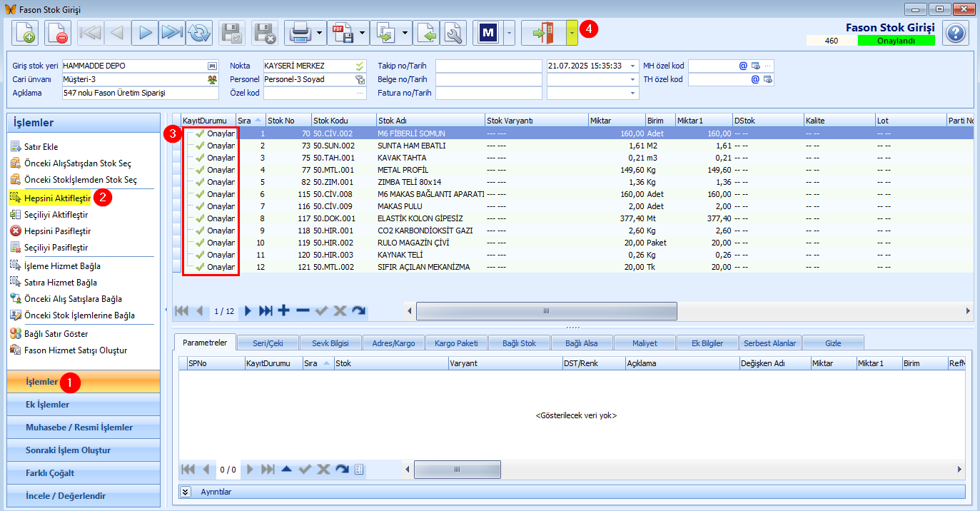
Task: Click delete row minus in stock grid navigator
Action: click(303, 310)
